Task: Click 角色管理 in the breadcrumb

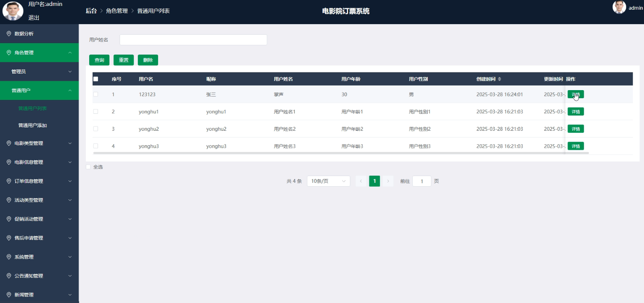Action: click(x=117, y=11)
